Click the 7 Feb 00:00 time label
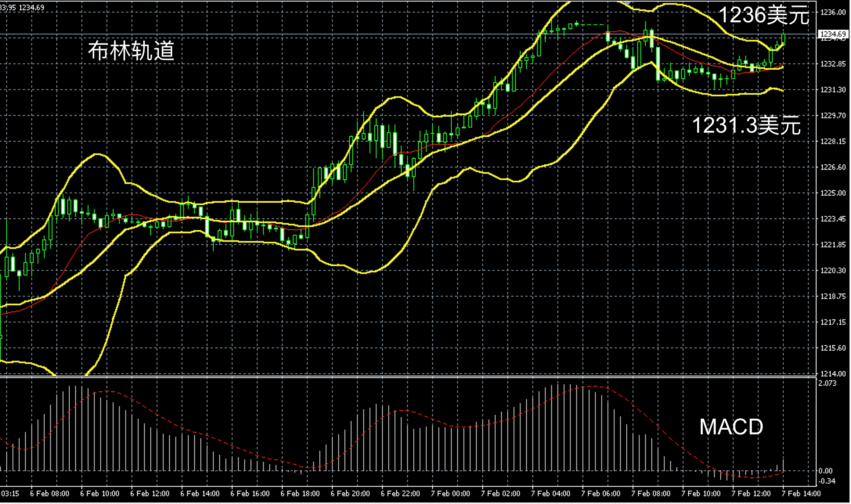This screenshot has height=504, width=851. (x=450, y=493)
